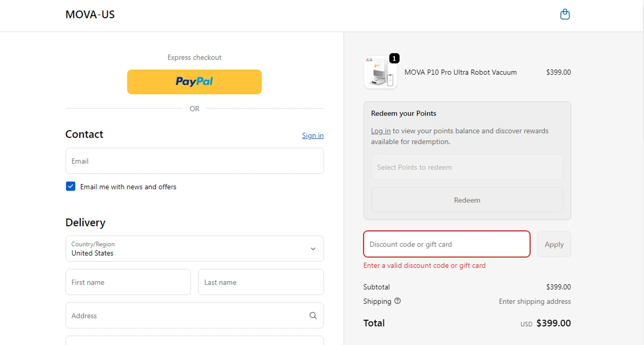Focus the Address input field
Image resolution: width=644 pixels, height=345 pixels.
pos(194,315)
